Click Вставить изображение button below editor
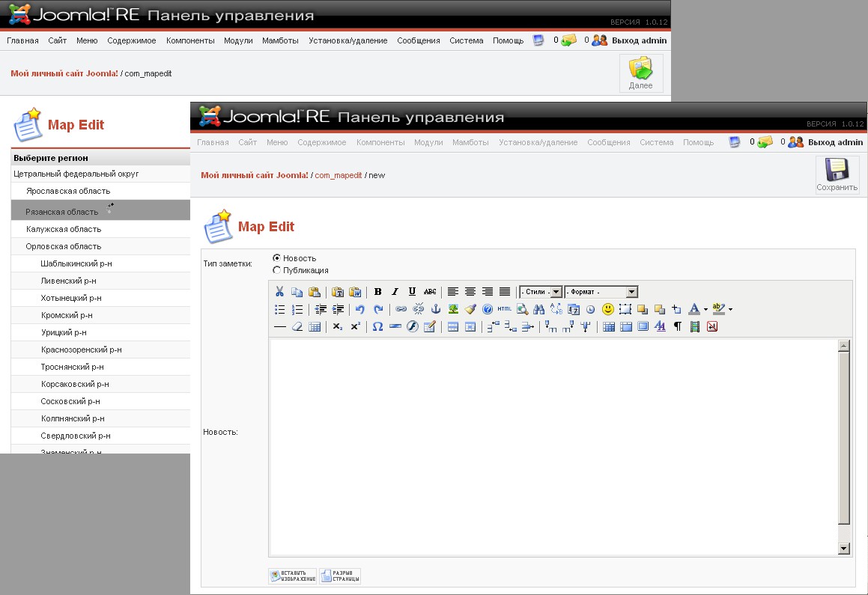This screenshot has height=595, width=868. tap(293, 576)
